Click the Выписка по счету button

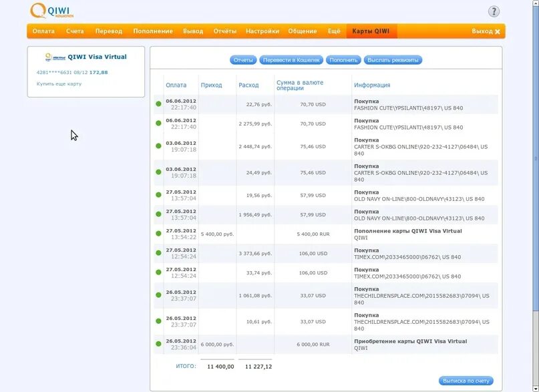click(466, 381)
